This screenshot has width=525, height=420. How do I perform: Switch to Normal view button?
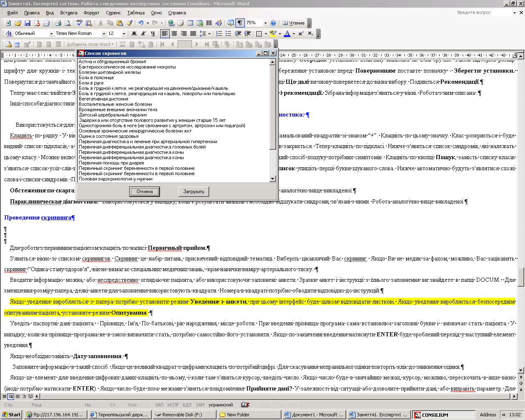[x=5, y=396]
